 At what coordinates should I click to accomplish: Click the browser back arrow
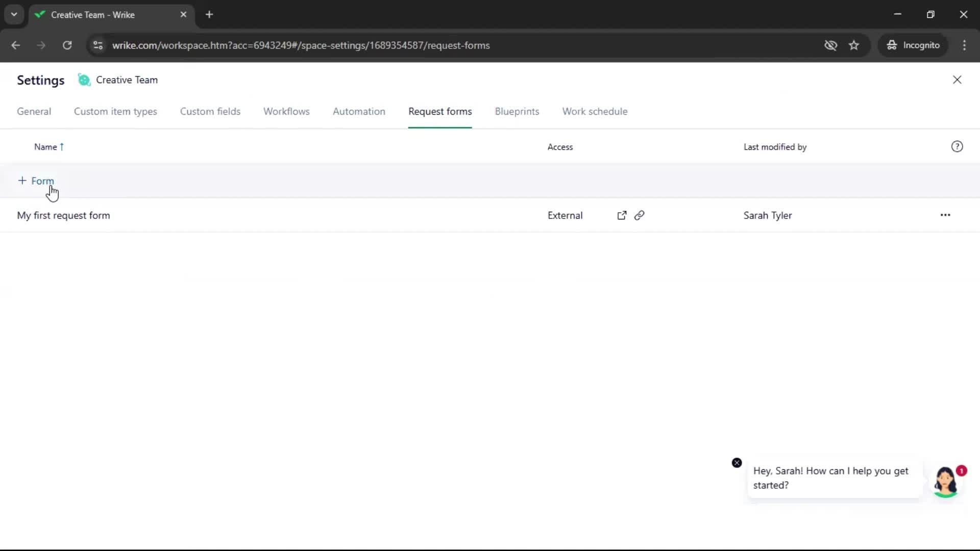pyautogui.click(x=16, y=45)
